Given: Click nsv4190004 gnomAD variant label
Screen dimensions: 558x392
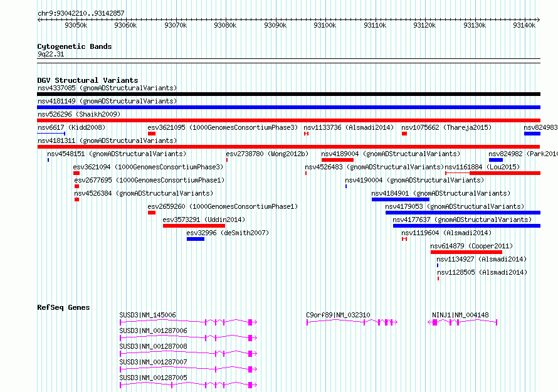Looking at the screenshot, I should (x=414, y=180).
